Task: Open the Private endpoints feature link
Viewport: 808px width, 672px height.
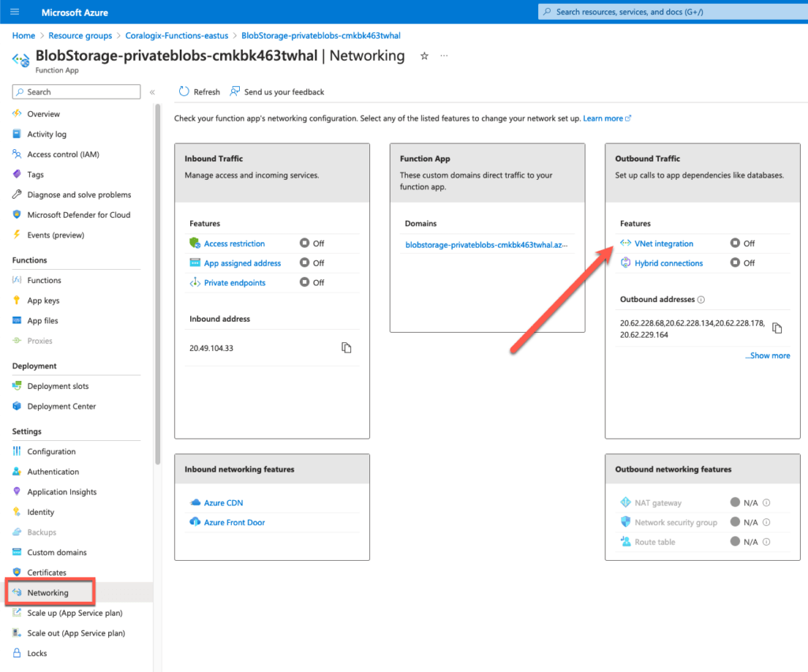Action: coord(235,282)
